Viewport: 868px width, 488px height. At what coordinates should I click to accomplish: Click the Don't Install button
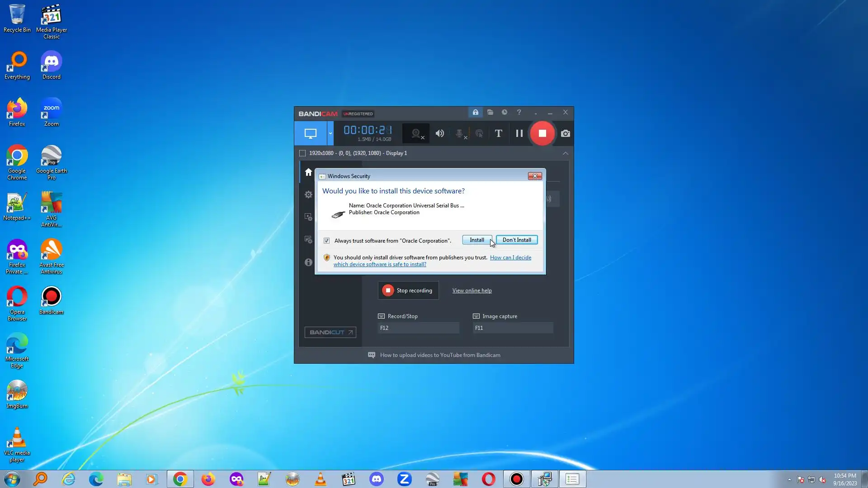coord(517,240)
